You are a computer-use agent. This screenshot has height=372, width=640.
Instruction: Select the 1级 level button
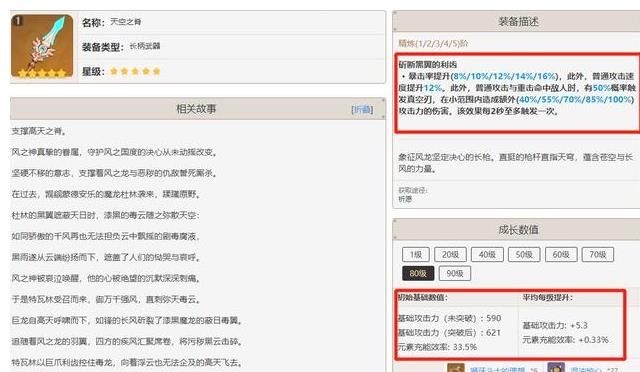416,254
